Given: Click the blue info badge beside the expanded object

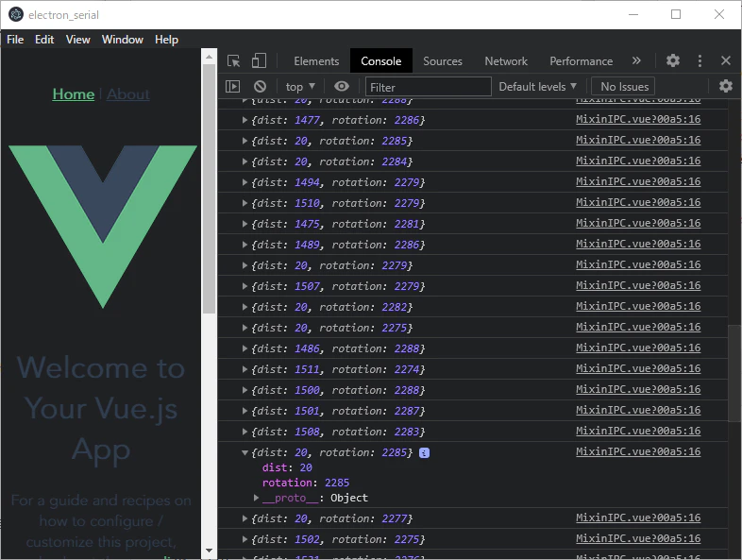Looking at the screenshot, I should pyautogui.click(x=425, y=453).
